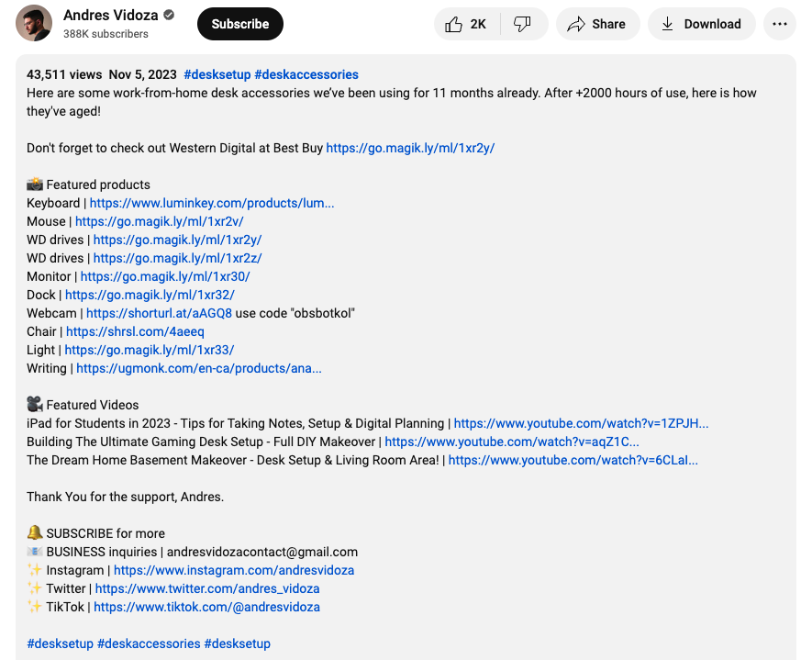Screen dimensions: 812x660
Task: Open the Mouse magik.ly link
Action: (x=159, y=222)
